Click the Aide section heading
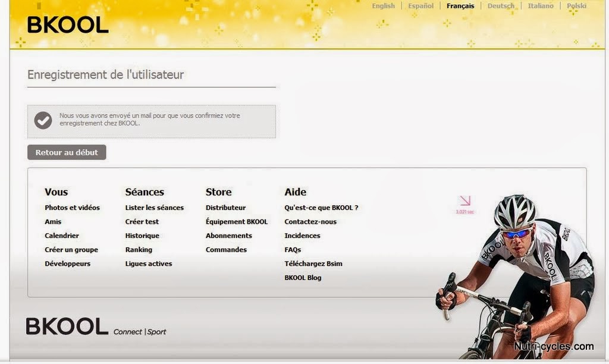 point(295,192)
